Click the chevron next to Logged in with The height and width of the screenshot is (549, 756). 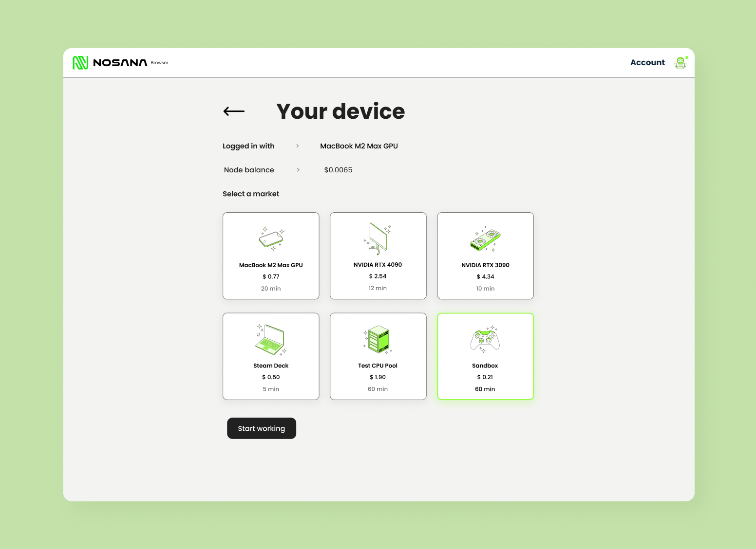tap(298, 146)
